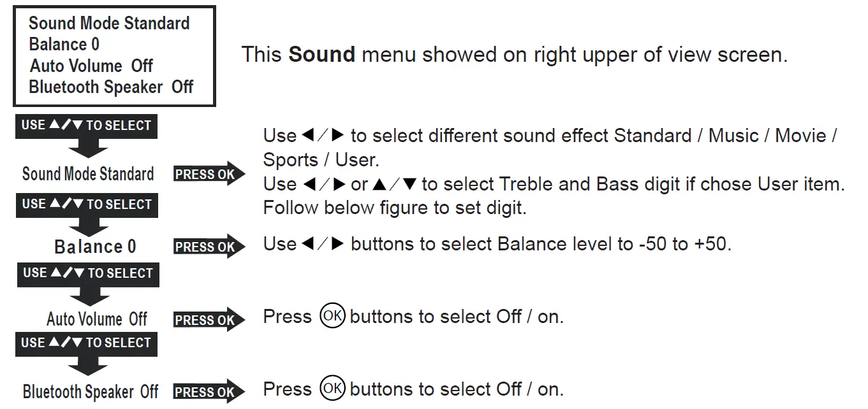
Task: Select Sound Mode Standard label beneath first arrow
Action: [88, 174]
